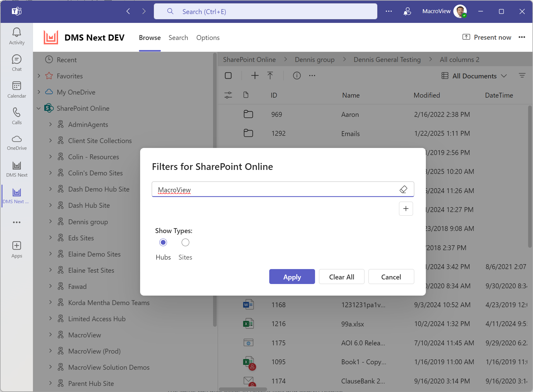Viewport: 533px width, 392px height.
Task: Select MacroView Solution Demos tree item
Action: click(109, 367)
